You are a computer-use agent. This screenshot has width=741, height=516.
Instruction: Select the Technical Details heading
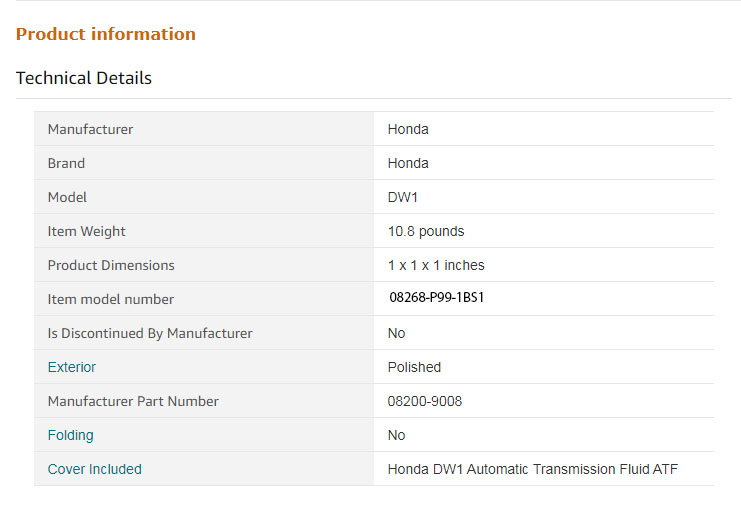tap(84, 78)
